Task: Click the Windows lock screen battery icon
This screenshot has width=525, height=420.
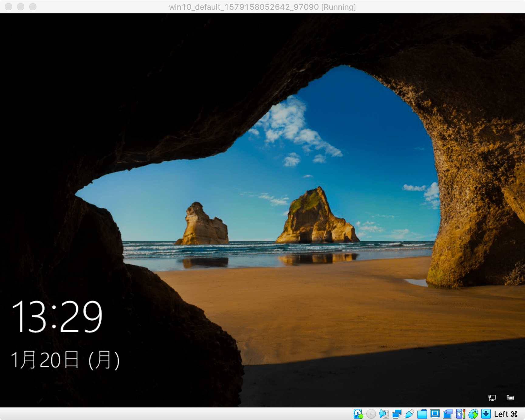Action: pyautogui.click(x=510, y=398)
